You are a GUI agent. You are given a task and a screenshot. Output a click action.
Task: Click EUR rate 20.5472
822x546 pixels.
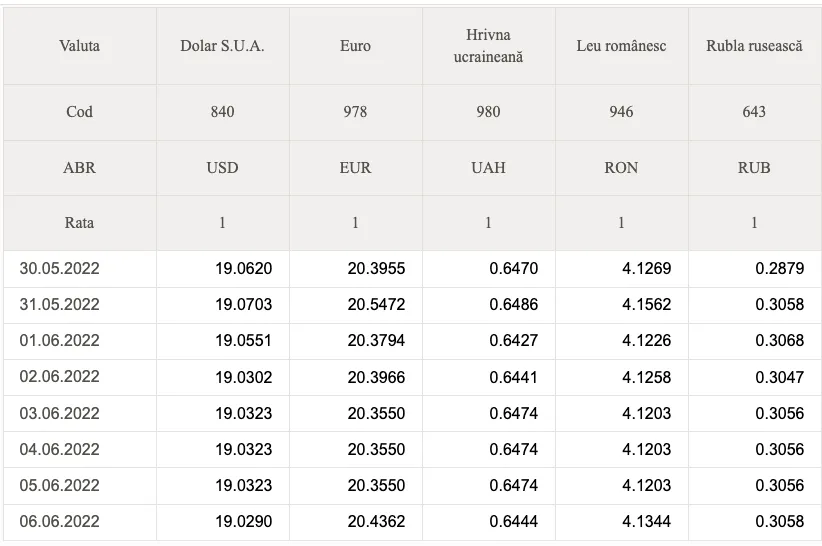coord(376,305)
